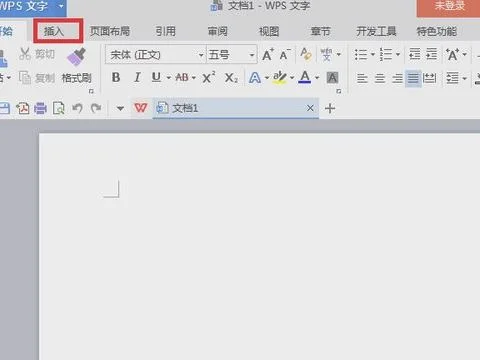The width and height of the screenshot is (480, 360).
Task: Expand the underline style dropdown arrow
Action: (x=169, y=78)
